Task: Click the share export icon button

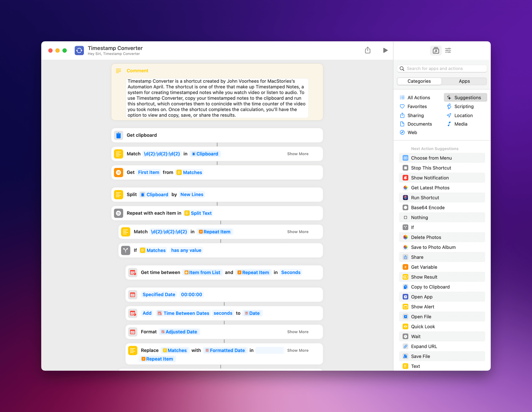Action: pyautogui.click(x=368, y=50)
